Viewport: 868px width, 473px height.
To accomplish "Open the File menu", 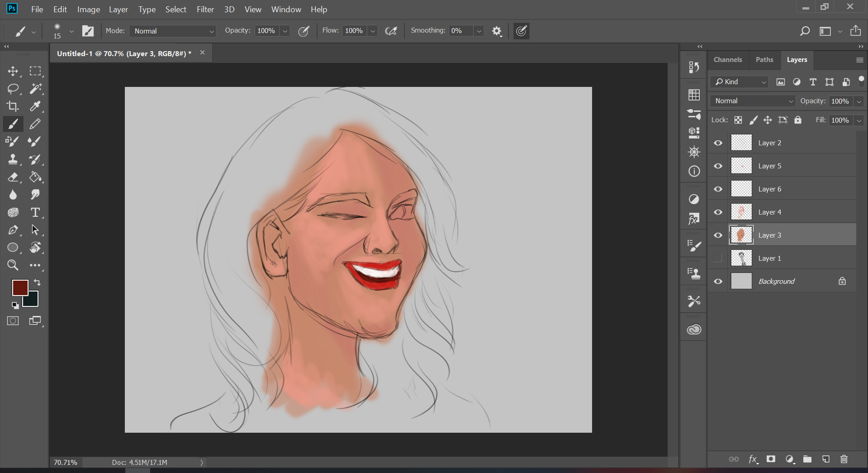I will click(x=37, y=9).
